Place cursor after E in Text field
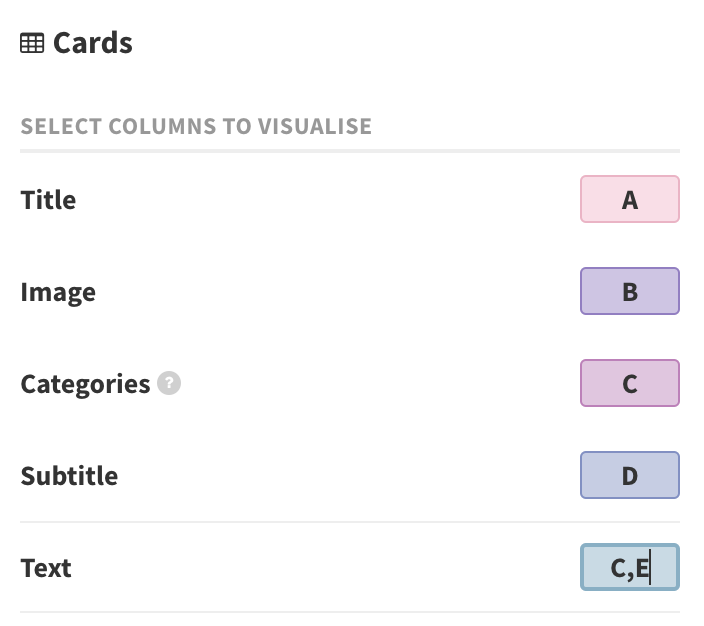Screen dimensions: 704x626 [650, 568]
